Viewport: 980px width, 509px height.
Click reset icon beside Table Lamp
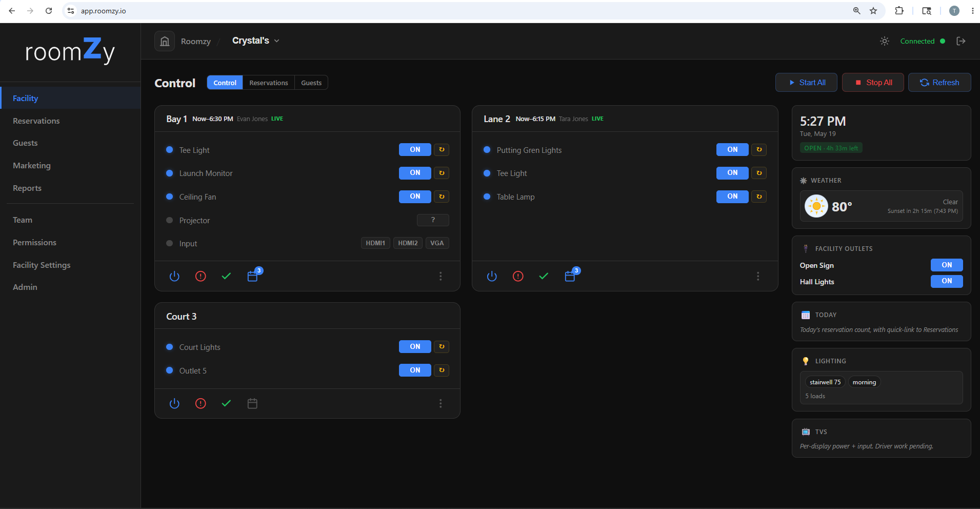click(x=759, y=197)
